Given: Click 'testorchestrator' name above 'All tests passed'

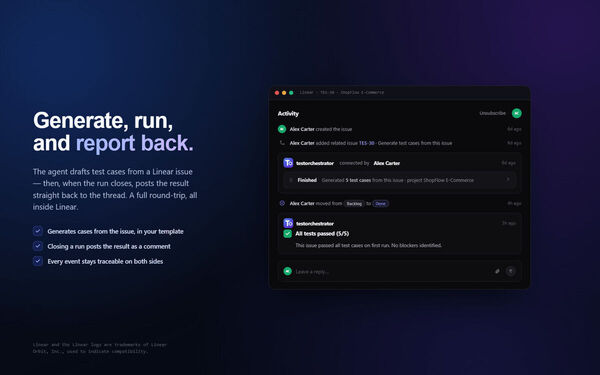Looking at the screenshot, I should [315, 223].
